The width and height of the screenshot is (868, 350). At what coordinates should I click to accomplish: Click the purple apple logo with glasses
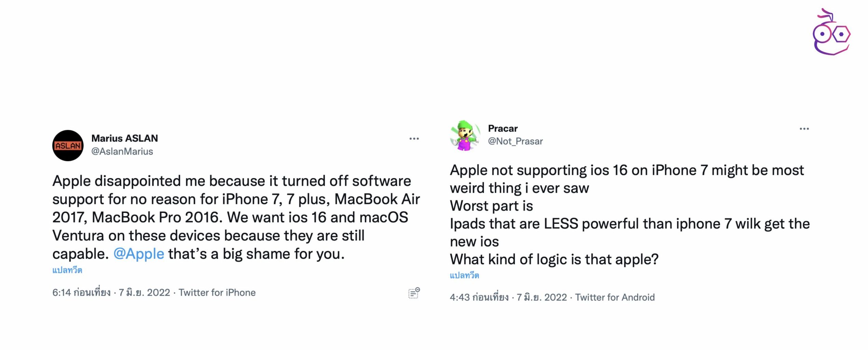[x=830, y=33]
